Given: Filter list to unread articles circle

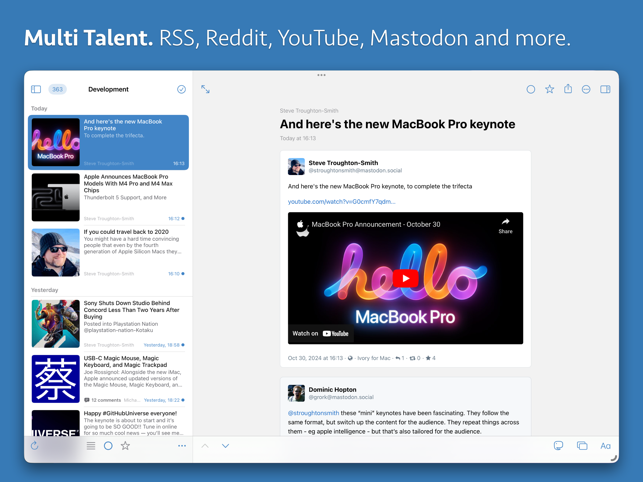Looking at the screenshot, I should coord(108,445).
